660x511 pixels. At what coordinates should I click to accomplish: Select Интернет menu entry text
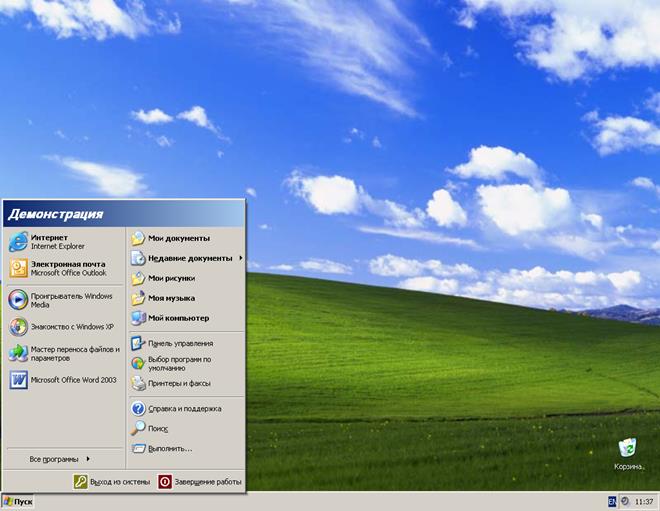(49, 237)
